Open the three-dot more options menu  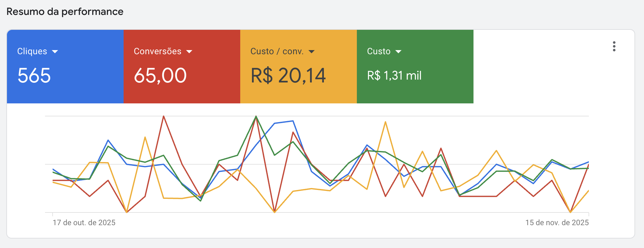614,46
